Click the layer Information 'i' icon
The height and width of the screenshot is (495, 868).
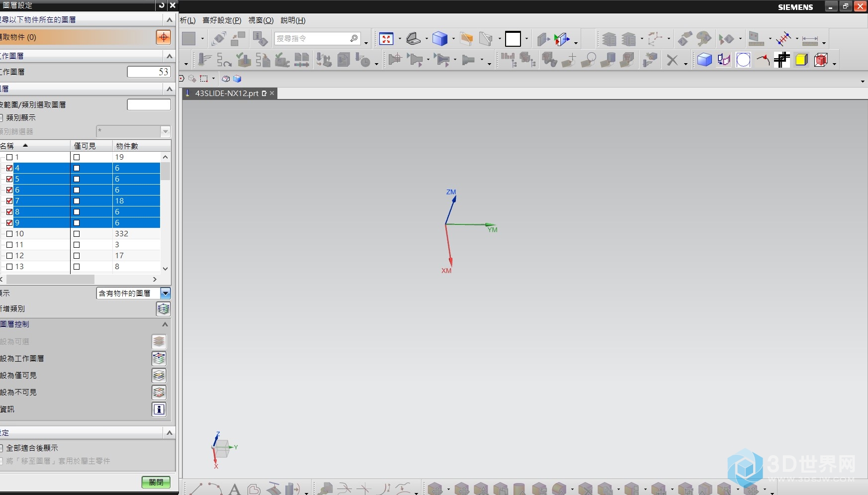coord(159,409)
